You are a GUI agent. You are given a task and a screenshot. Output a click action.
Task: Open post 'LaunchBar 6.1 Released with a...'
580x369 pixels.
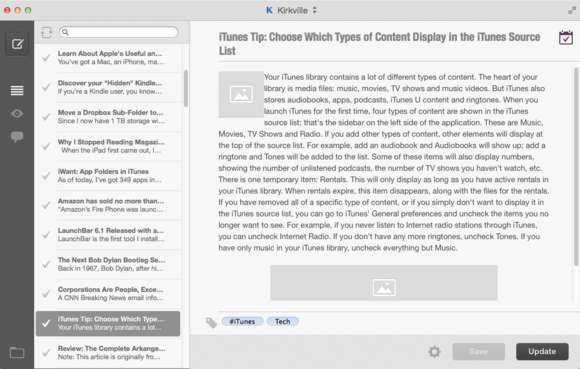108,235
